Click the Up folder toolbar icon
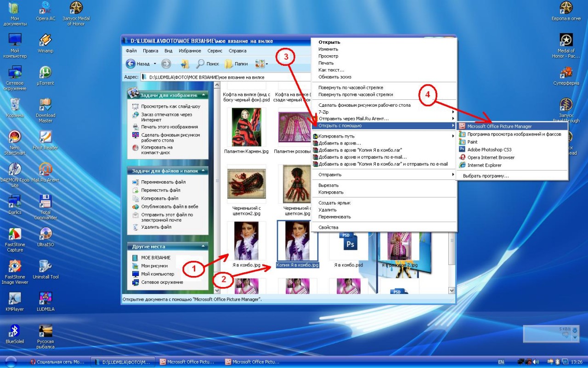 (x=185, y=64)
